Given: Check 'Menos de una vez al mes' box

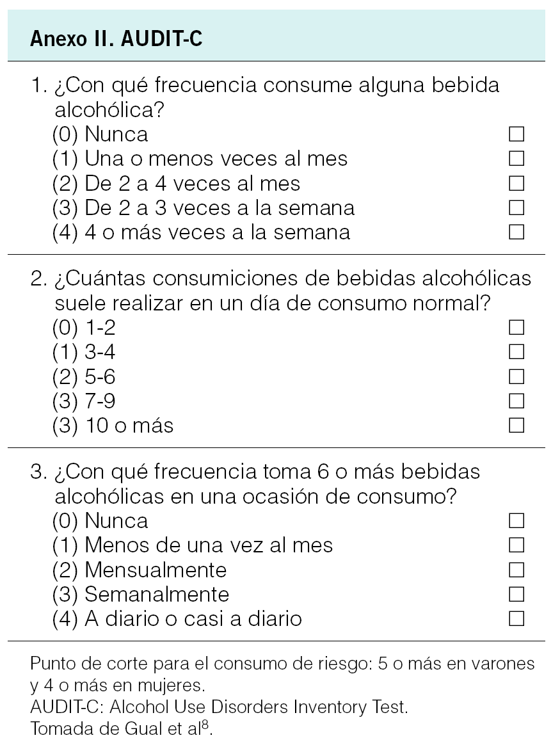Looking at the screenshot, I should pos(516,545).
